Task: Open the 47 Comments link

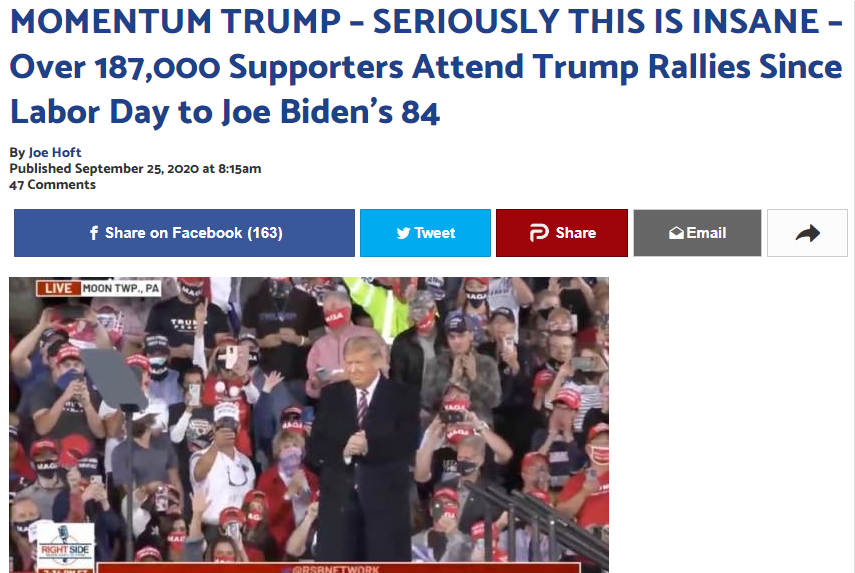Action: [52, 185]
